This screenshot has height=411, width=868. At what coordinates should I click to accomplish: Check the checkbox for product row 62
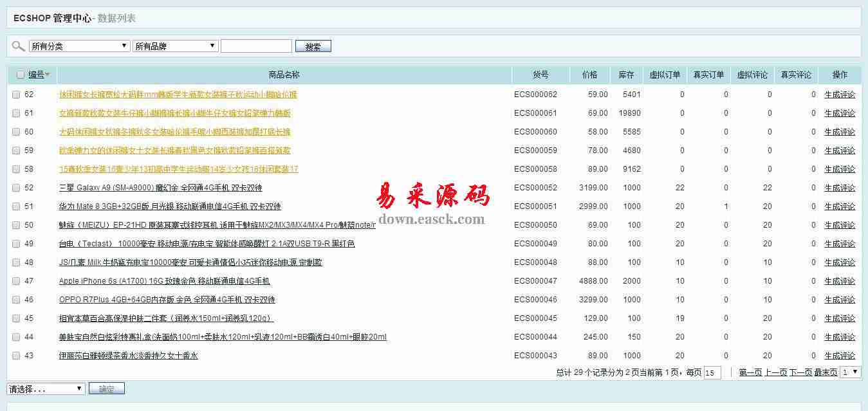pos(16,95)
